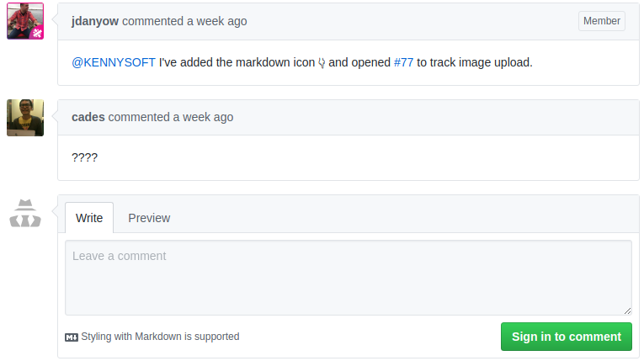Click the Markdown M↓ icon
Viewport: 644px width, 361px height.
[x=72, y=337]
